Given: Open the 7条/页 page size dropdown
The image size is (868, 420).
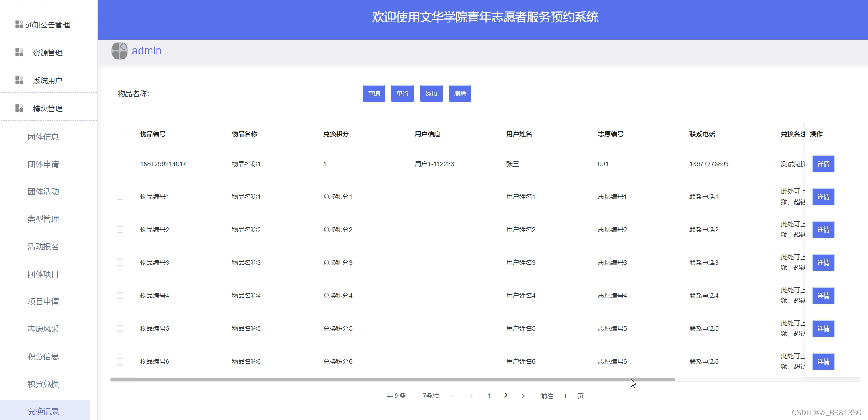Looking at the screenshot, I should [x=438, y=396].
